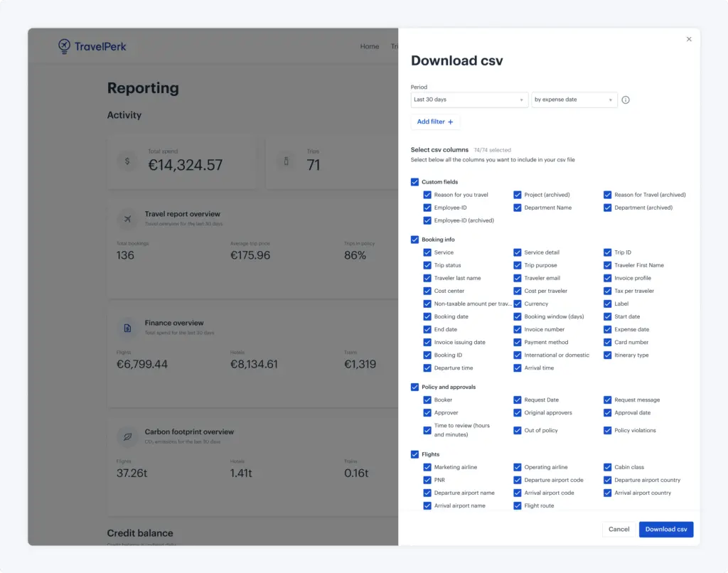728x573 pixels.
Task: Uncheck Reason for you travel column
Action: coord(427,195)
